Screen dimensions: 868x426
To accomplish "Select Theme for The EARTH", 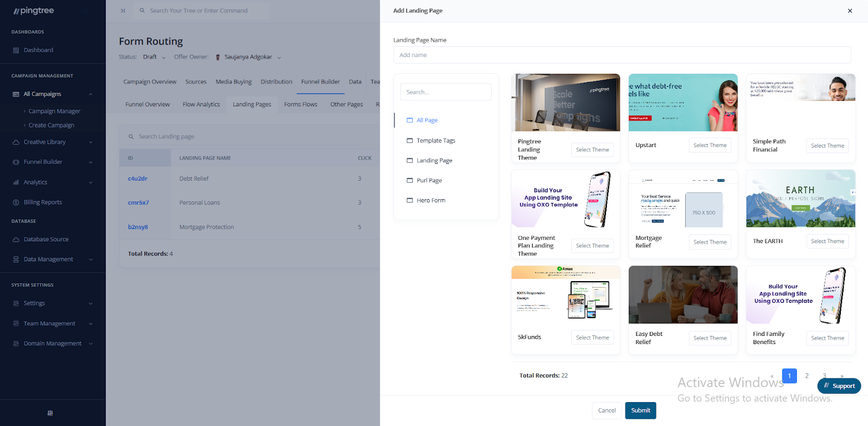I will 827,241.
